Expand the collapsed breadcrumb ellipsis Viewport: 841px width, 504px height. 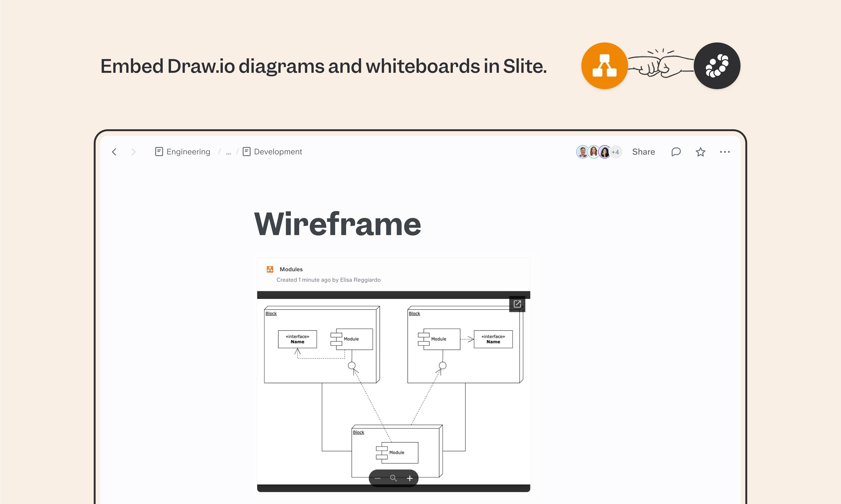pyautogui.click(x=228, y=152)
